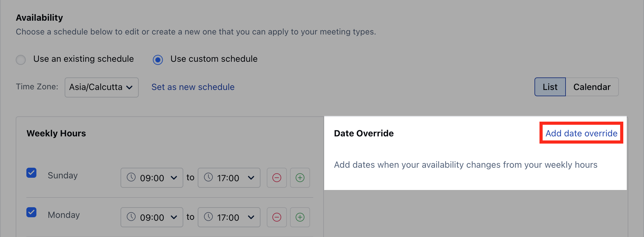Image resolution: width=644 pixels, height=237 pixels.
Task: Switch to the Calendar view tab
Action: click(592, 87)
